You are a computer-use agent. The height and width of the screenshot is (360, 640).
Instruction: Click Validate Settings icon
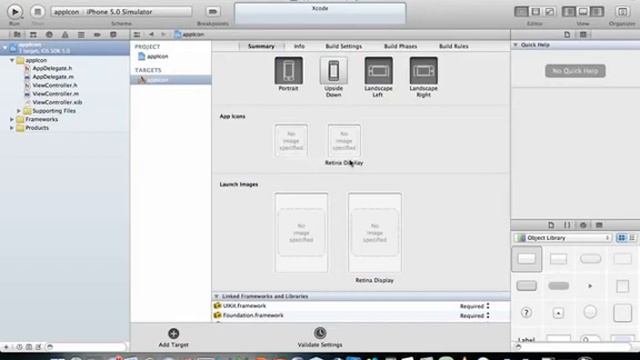coord(320,333)
